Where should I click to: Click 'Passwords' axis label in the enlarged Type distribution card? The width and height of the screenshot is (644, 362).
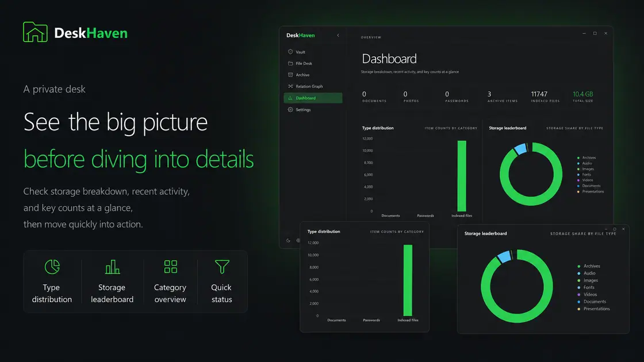coord(371,320)
